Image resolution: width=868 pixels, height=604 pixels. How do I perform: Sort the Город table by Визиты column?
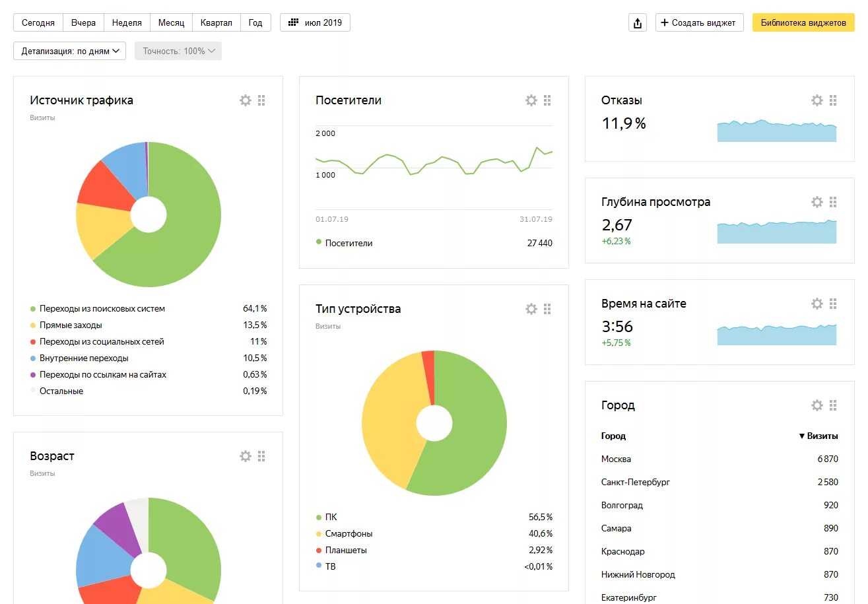pos(818,436)
